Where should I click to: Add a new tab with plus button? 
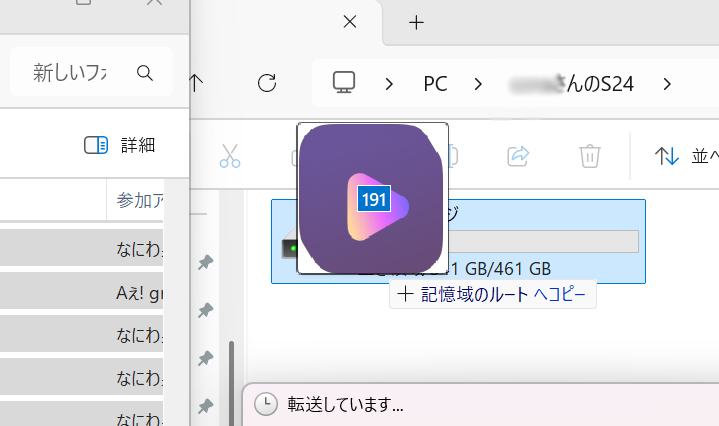417,22
